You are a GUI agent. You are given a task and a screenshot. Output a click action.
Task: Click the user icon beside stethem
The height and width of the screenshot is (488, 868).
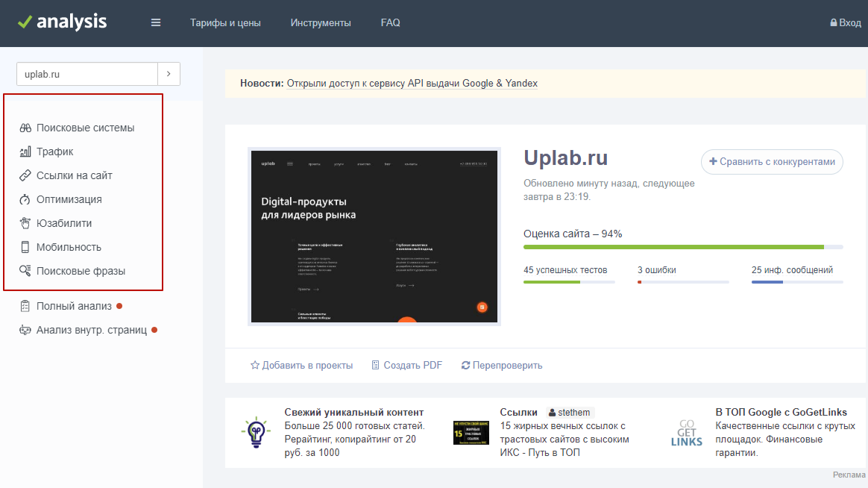pos(552,413)
